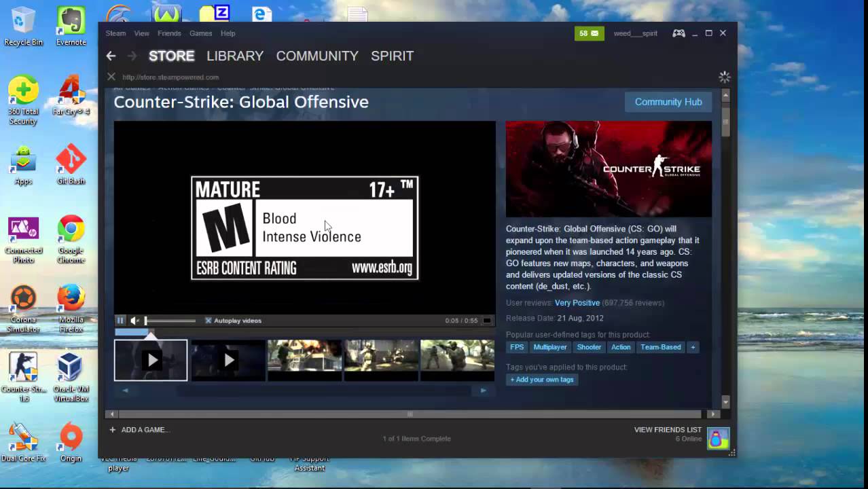This screenshot has height=489, width=868.
Task: Click ADD A GAME at bottom left
Action: point(144,430)
